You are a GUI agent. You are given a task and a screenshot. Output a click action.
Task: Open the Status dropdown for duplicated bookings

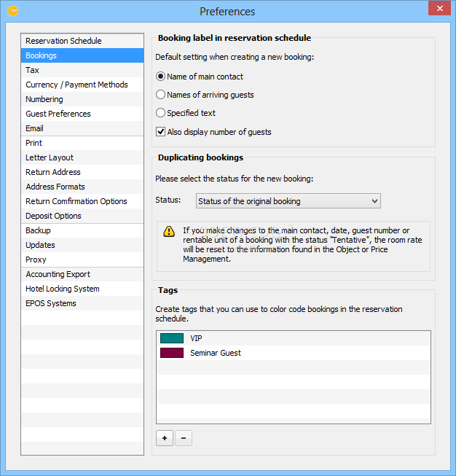[288, 201]
